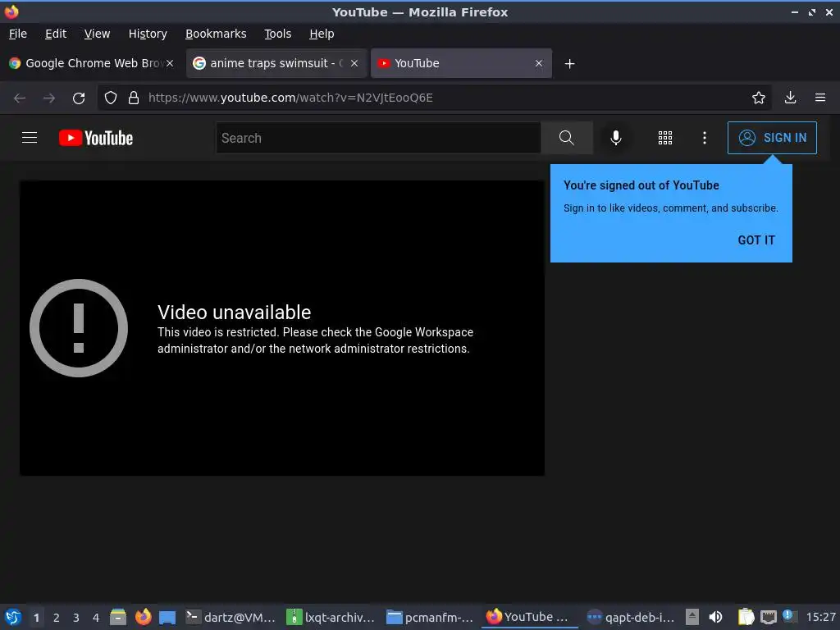The height and width of the screenshot is (630, 840).
Task: Switch to virtual desktop 1
Action: click(x=36, y=618)
